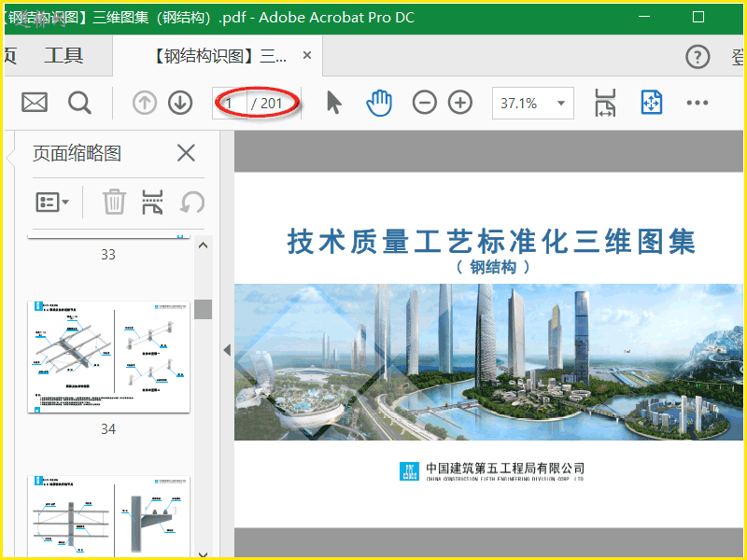Rotate pages with the circular arrow icon

pos(192,202)
